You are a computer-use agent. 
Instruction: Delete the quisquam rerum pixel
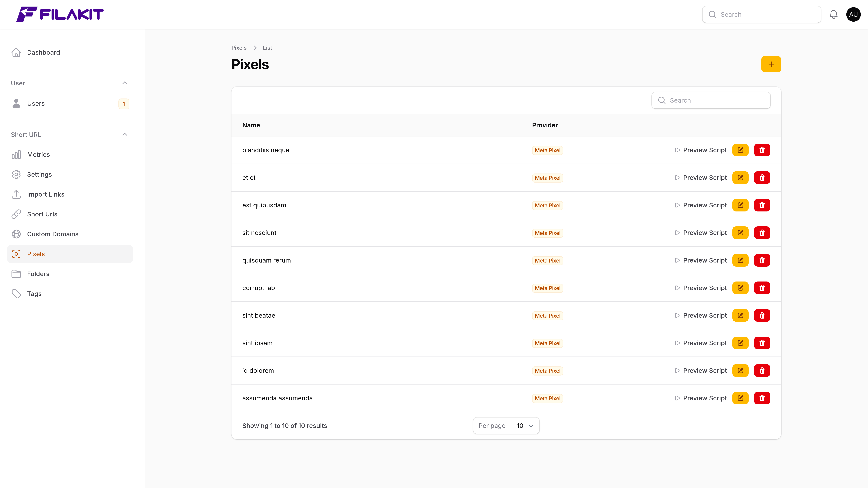coord(762,260)
